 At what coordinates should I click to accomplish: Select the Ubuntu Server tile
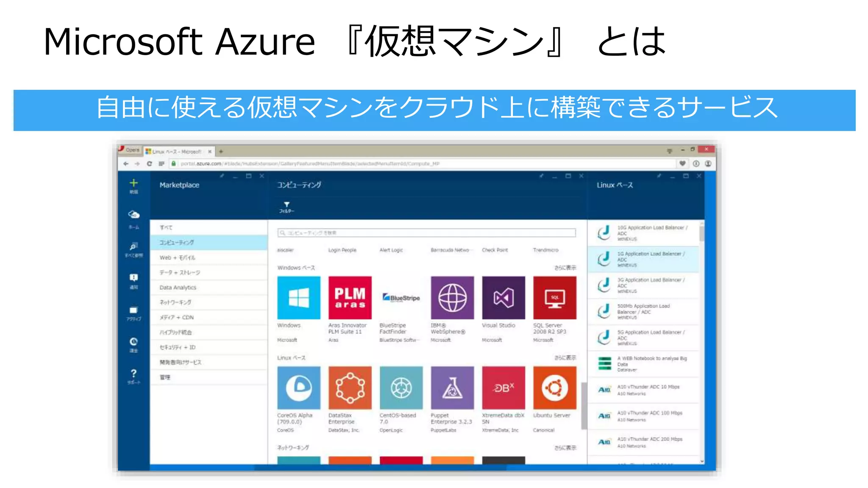[555, 388]
